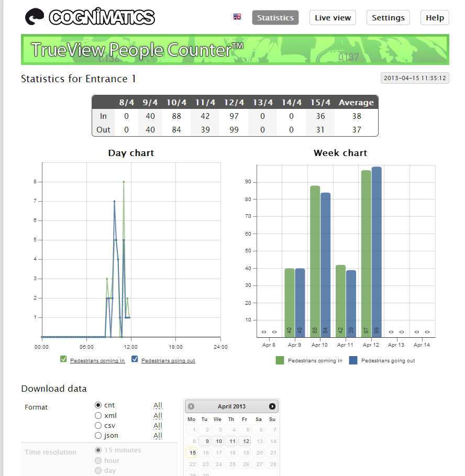This screenshot has height=476, width=465.
Task: Switch to Live view
Action: pyautogui.click(x=333, y=18)
